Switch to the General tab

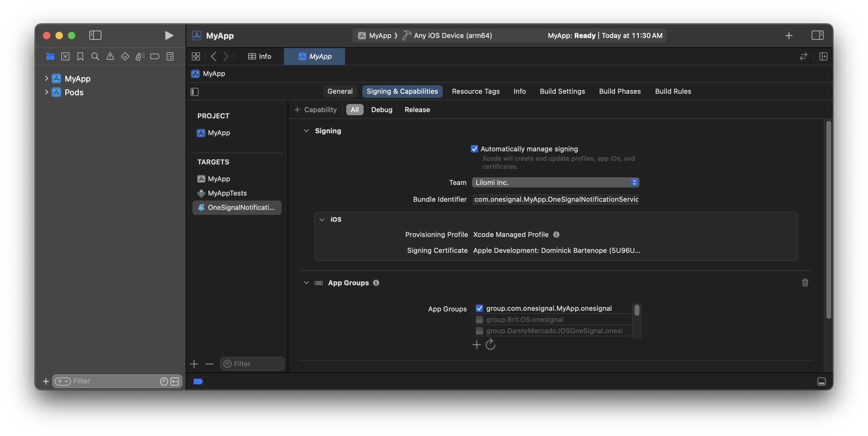[340, 91]
